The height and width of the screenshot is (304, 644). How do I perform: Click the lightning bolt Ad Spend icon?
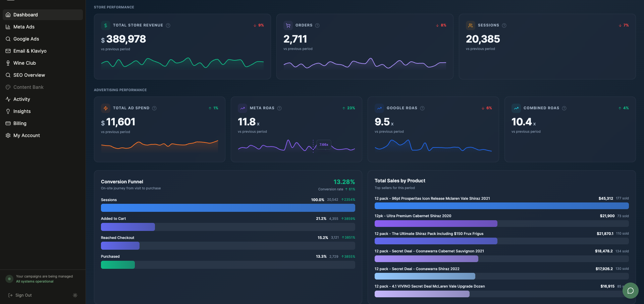click(x=106, y=108)
